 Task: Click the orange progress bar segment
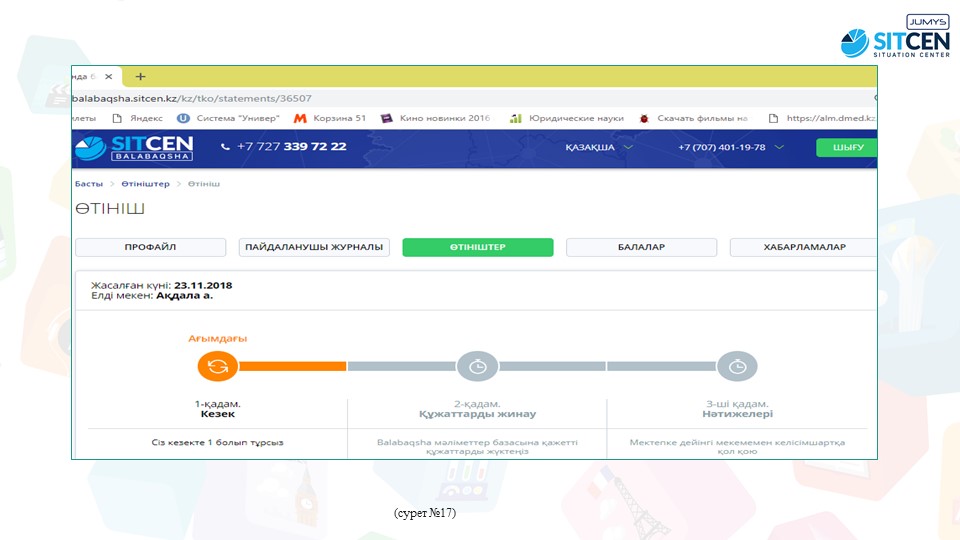[292, 367]
